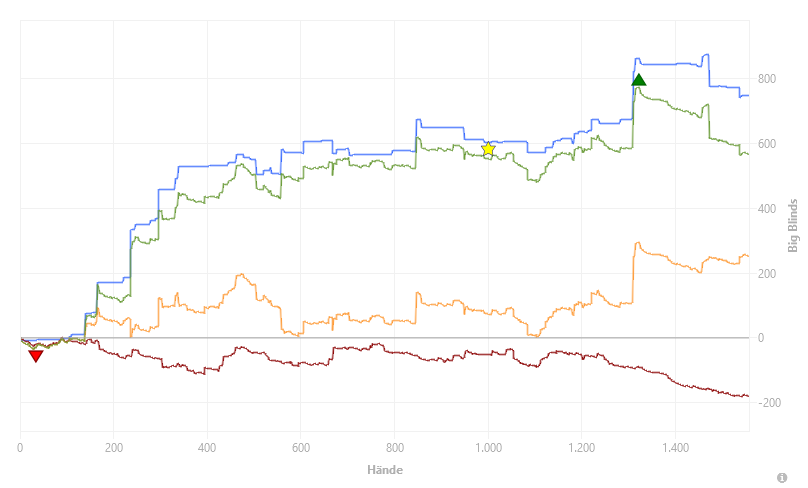Click the yellow star marker at hand 1.000
The image size is (808, 488).
[488, 149]
